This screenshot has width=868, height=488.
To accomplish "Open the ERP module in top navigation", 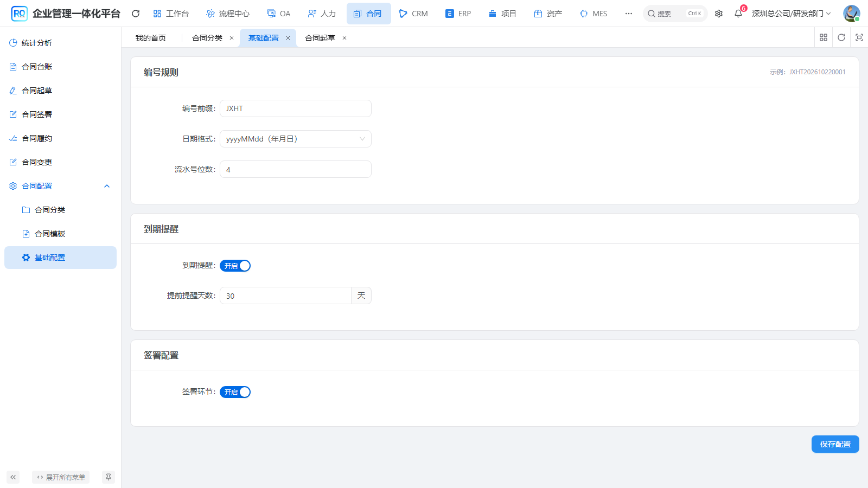I will point(458,14).
